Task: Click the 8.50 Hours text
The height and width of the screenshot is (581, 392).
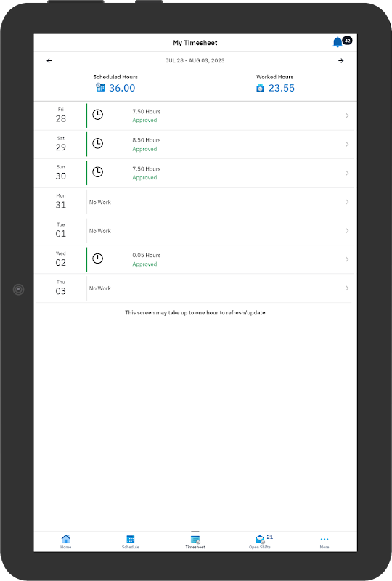Action: click(x=147, y=140)
